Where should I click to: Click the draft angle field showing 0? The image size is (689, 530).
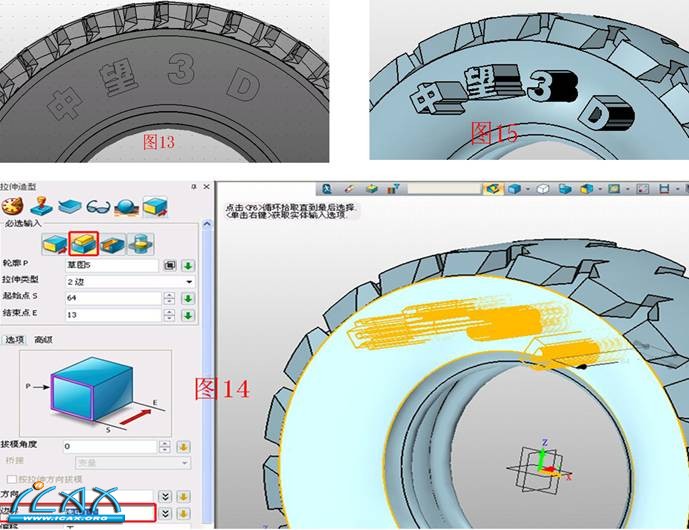tap(110, 447)
